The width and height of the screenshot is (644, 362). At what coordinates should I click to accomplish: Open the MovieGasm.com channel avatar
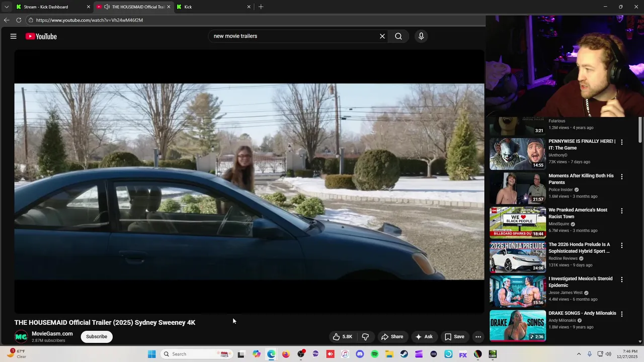(x=21, y=337)
